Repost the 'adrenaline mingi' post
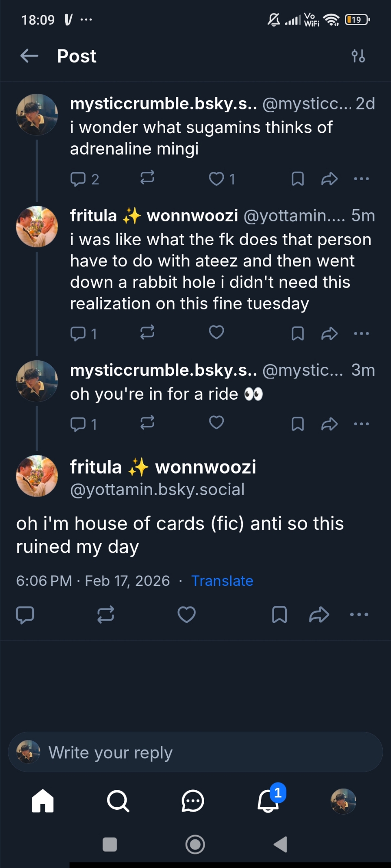 tap(147, 178)
